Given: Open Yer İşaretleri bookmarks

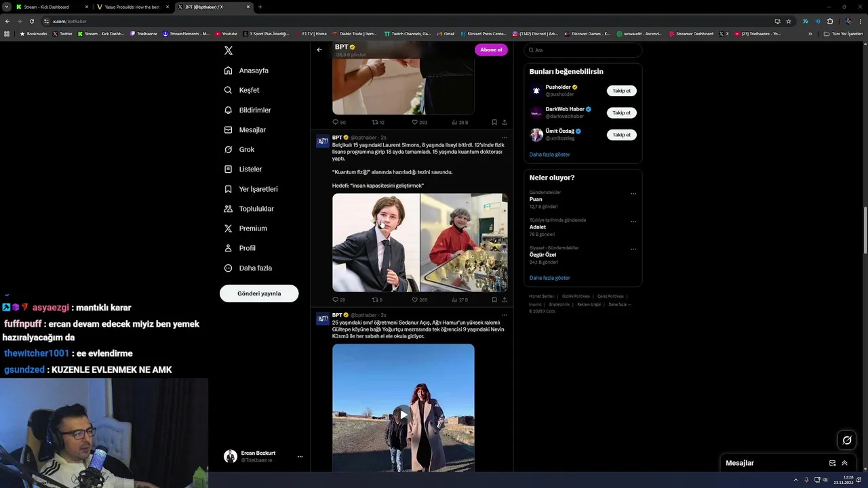Looking at the screenshot, I should click(251, 189).
